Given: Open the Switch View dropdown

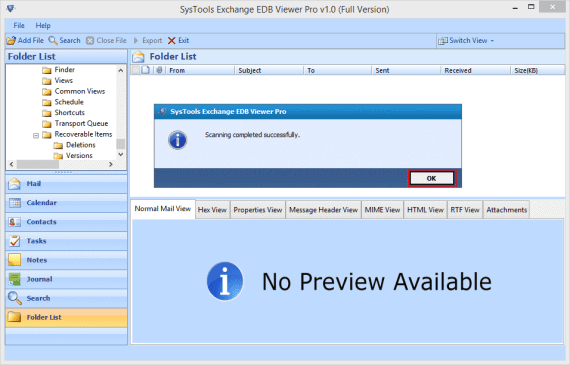Looking at the screenshot, I should pos(466,40).
